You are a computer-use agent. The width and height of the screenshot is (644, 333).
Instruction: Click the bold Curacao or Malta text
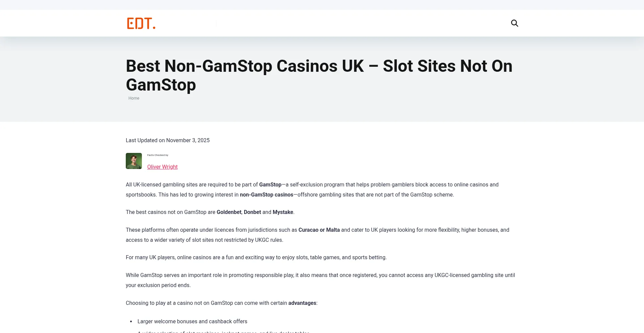[319, 230]
